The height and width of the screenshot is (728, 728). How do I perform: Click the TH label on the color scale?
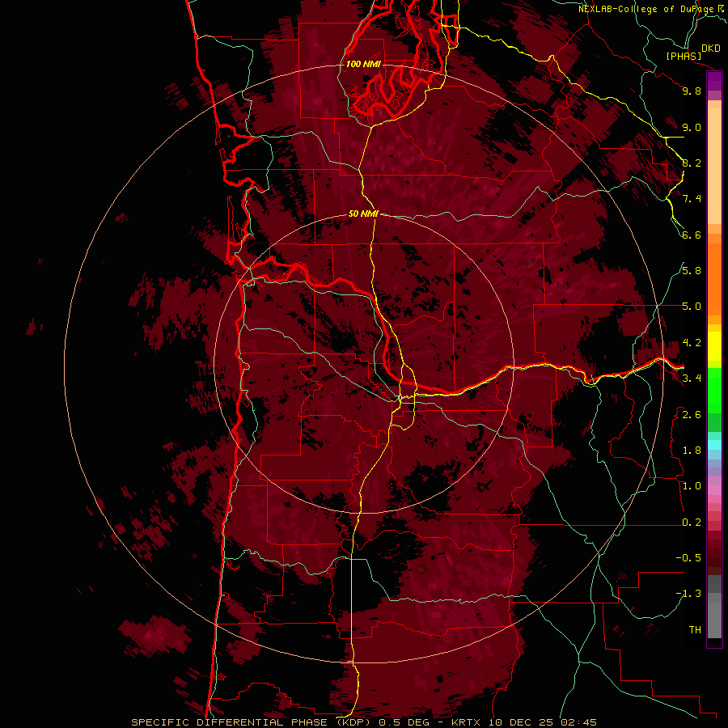coord(695,630)
